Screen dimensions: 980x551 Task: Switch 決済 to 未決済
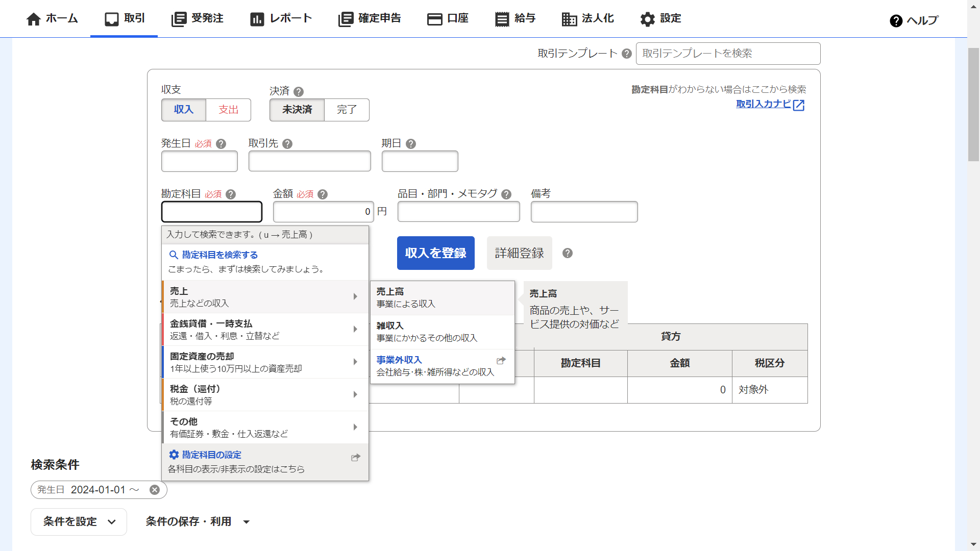pos(297,110)
